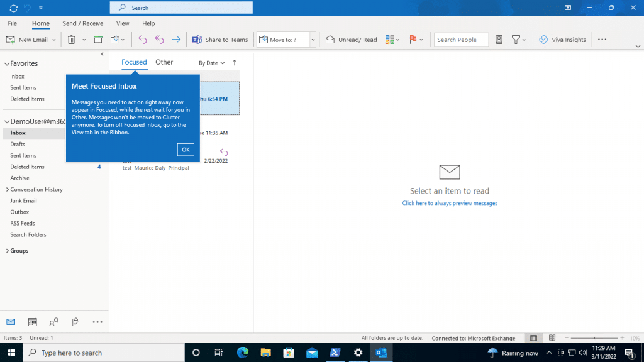Switch to Reading view in status bar
Image resolution: width=644 pixels, height=362 pixels.
pyautogui.click(x=552, y=338)
